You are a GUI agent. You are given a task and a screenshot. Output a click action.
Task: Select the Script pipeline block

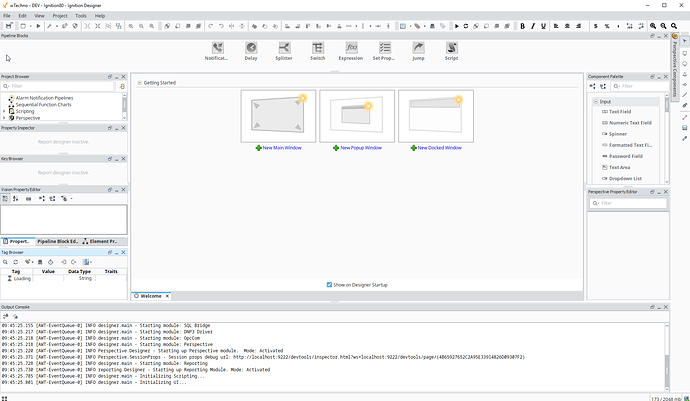pyautogui.click(x=451, y=51)
